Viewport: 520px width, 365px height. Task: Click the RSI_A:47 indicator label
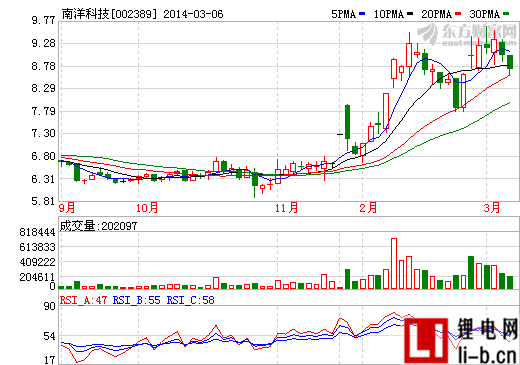(x=83, y=300)
